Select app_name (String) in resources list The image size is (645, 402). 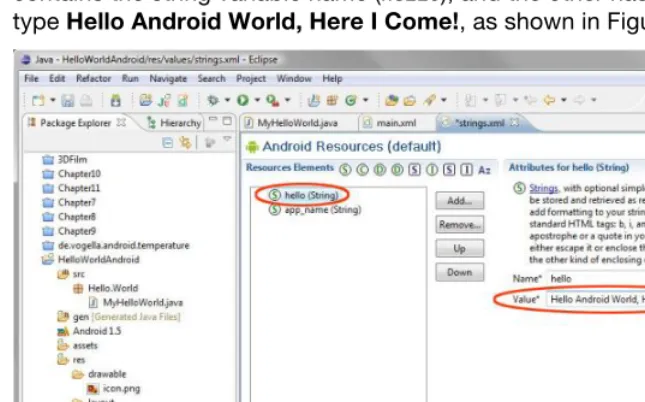[x=315, y=210]
